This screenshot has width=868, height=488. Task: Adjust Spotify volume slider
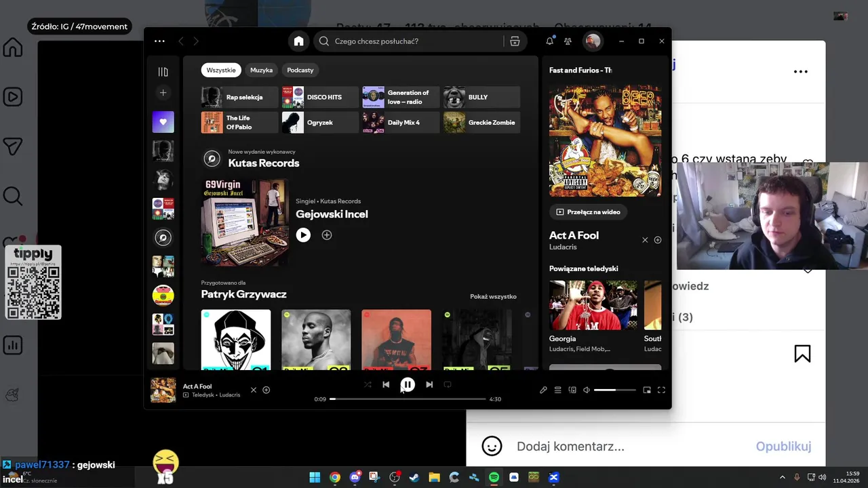615,390
